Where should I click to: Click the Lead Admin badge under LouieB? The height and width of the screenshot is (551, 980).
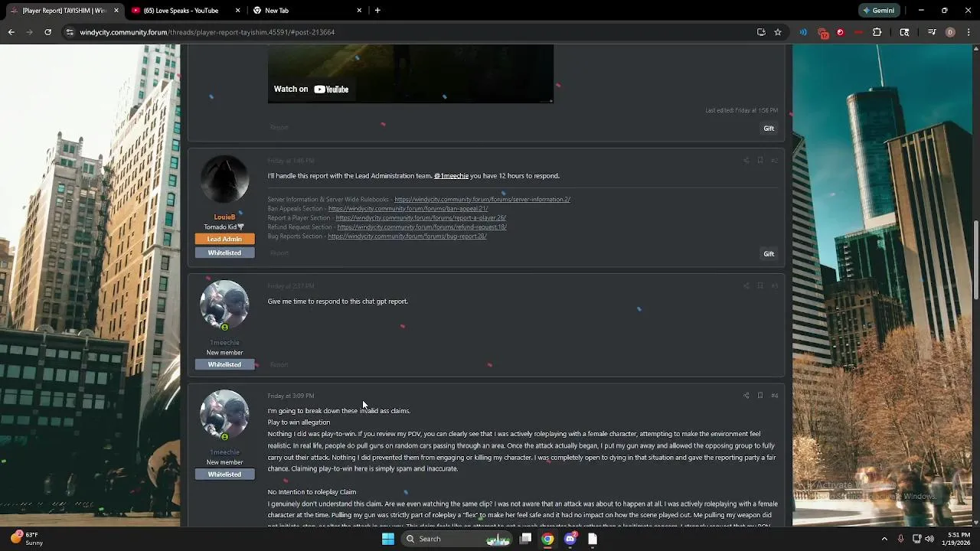tap(224, 240)
